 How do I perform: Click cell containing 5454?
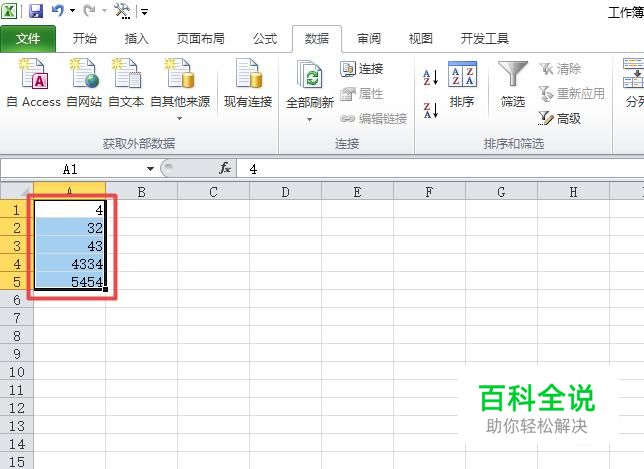(69, 281)
